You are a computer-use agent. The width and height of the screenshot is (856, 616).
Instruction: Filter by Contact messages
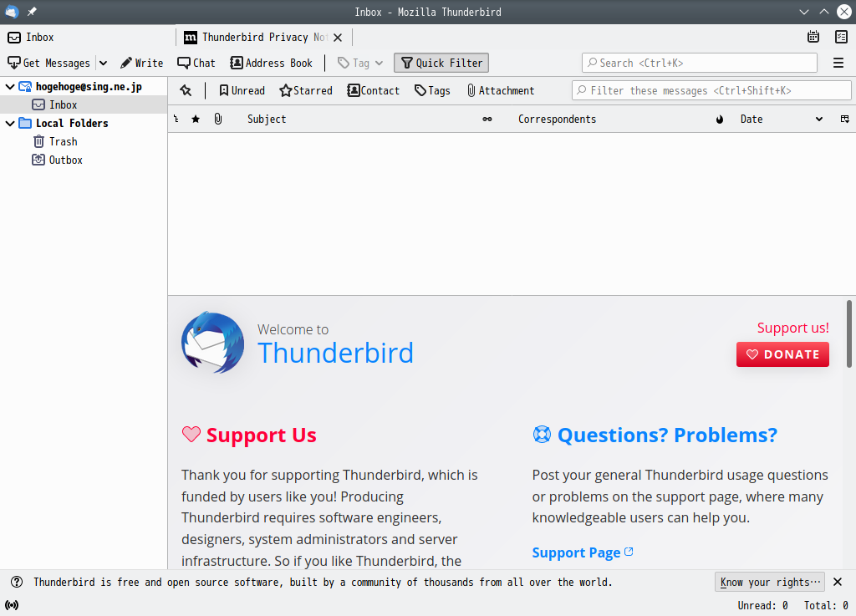point(374,90)
